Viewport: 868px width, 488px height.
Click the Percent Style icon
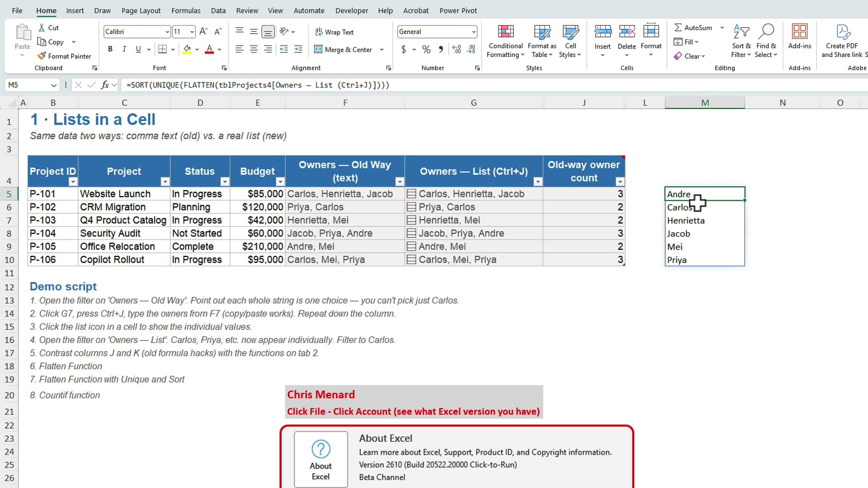click(426, 49)
